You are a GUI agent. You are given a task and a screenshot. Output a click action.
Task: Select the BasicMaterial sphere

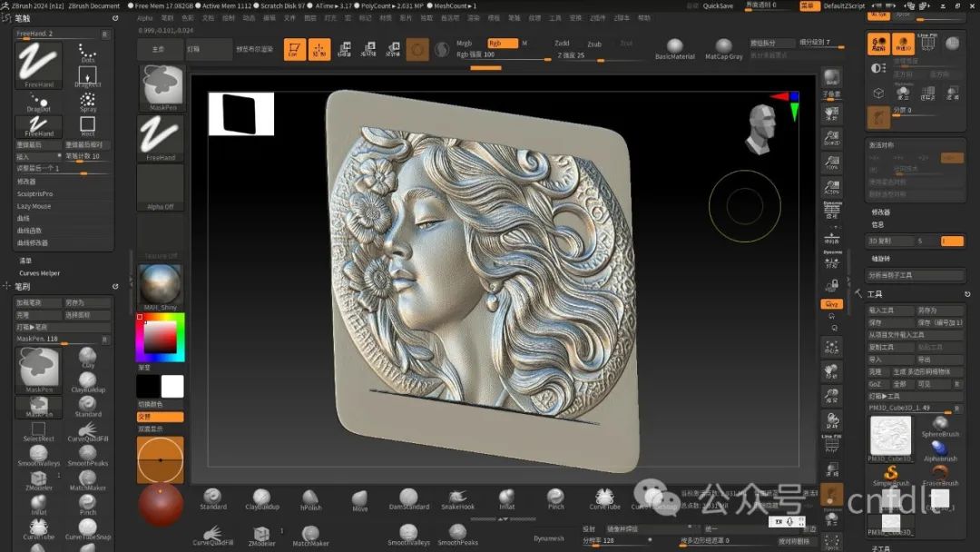pos(675,49)
